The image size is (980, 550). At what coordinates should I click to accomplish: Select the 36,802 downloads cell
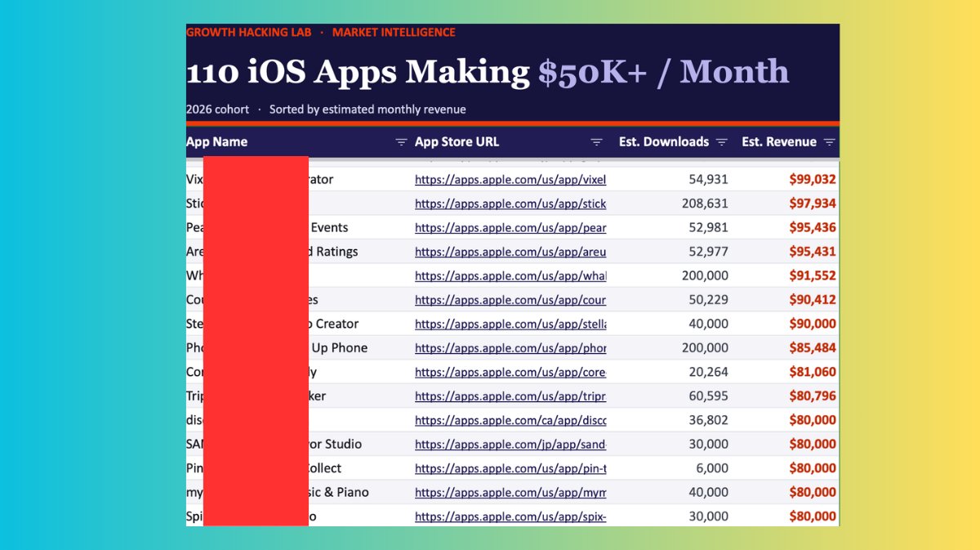(708, 420)
